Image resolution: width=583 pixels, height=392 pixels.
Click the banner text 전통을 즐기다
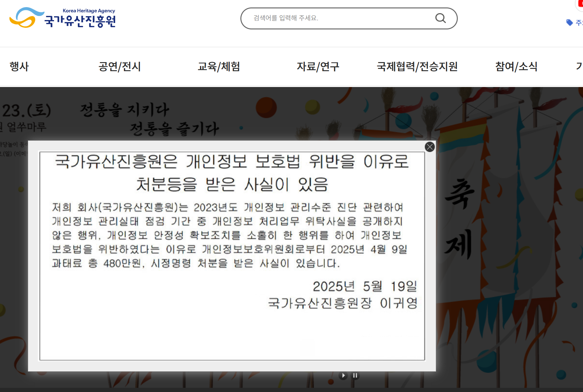pyautogui.click(x=174, y=129)
